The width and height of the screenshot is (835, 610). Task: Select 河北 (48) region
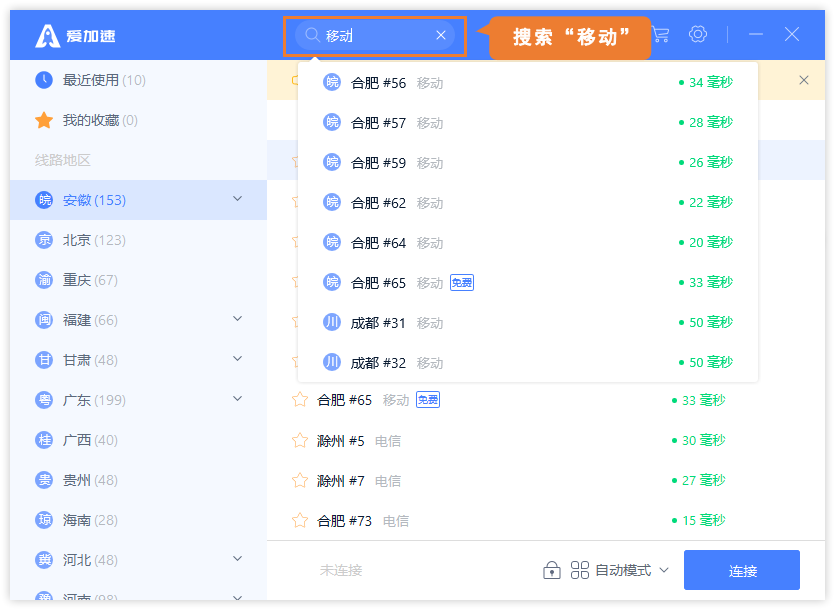(x=138, y=559)
